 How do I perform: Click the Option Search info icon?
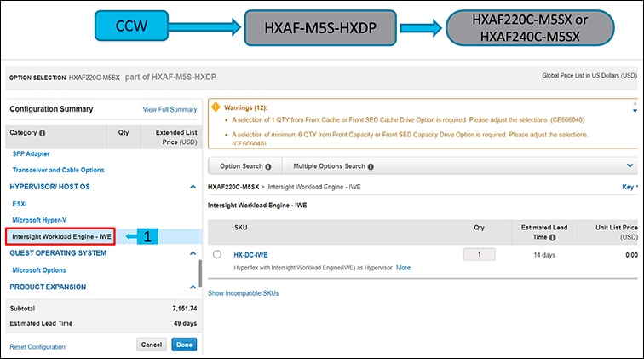tap(268, 166)
